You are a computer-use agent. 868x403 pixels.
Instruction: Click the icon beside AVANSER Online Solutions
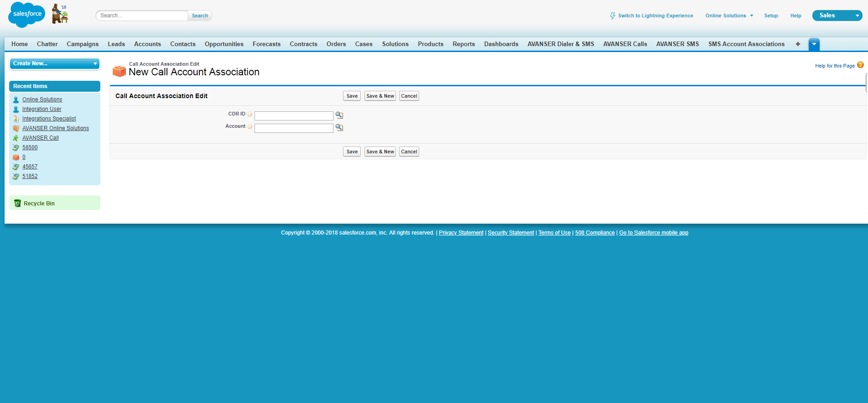coord(16,128)
